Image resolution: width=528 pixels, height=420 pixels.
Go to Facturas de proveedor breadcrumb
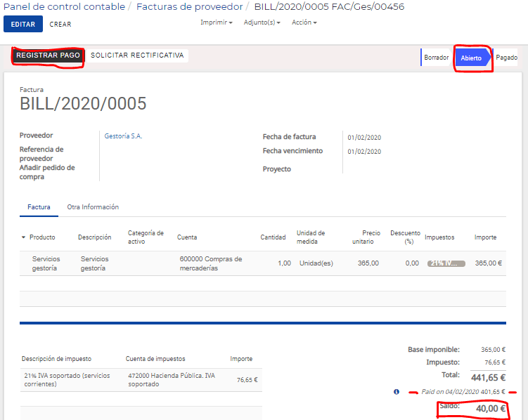(x=189, y=7)
